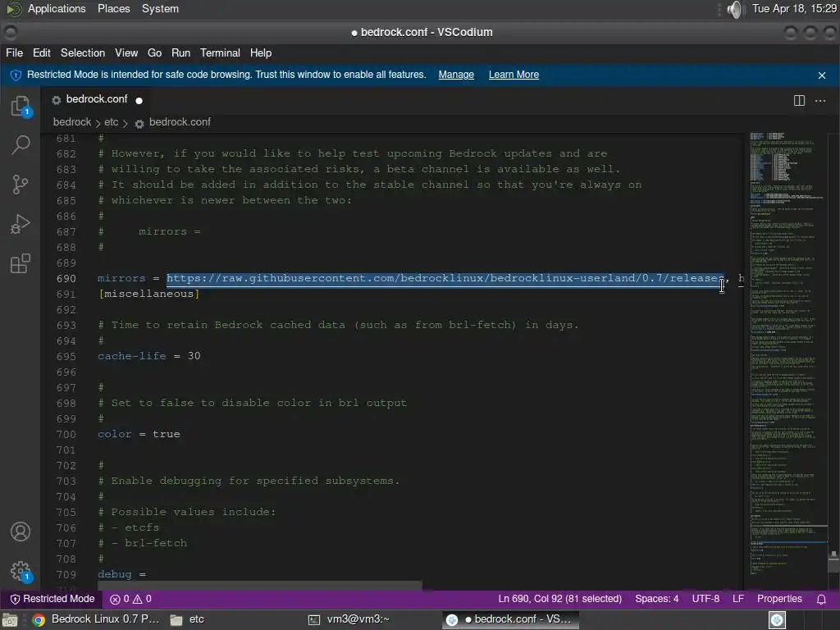This screenshot has width=840, height=630.
Task: Click the '# - etcfs' comment line
Action: click(x=129, y=528)
